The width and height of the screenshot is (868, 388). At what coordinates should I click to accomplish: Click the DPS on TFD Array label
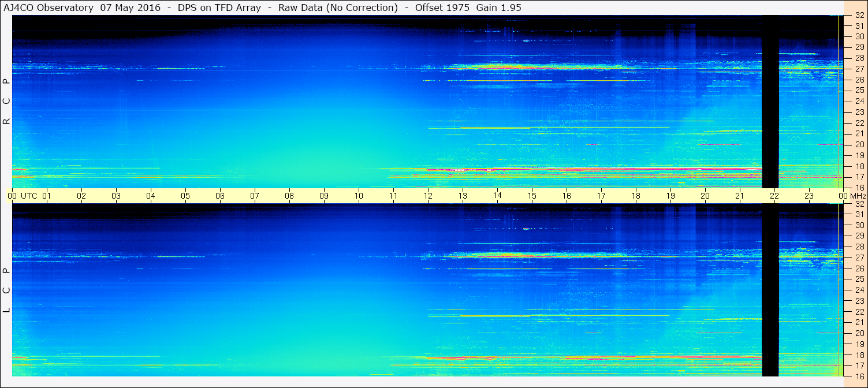[219, 8]
